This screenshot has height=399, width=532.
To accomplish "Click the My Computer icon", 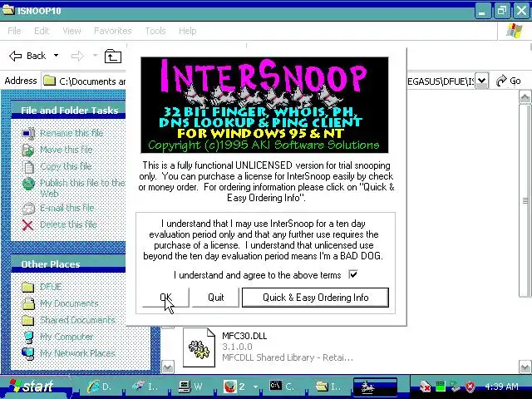I will click(x=28, y=337).
